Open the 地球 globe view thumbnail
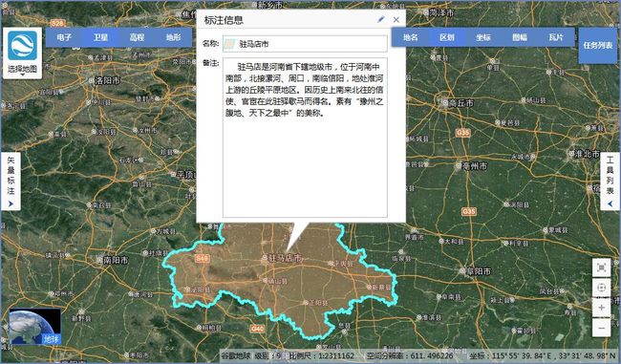The image size is (621, 364). (x=34, y=327)
